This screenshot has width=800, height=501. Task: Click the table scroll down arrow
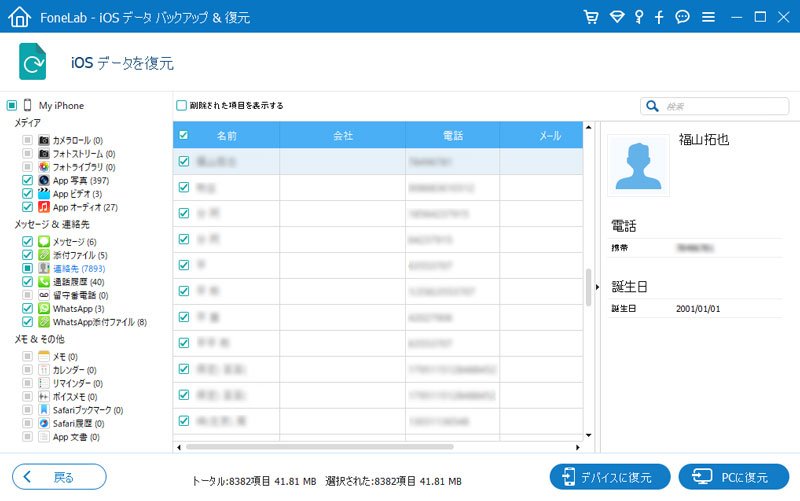coord(588,435)
